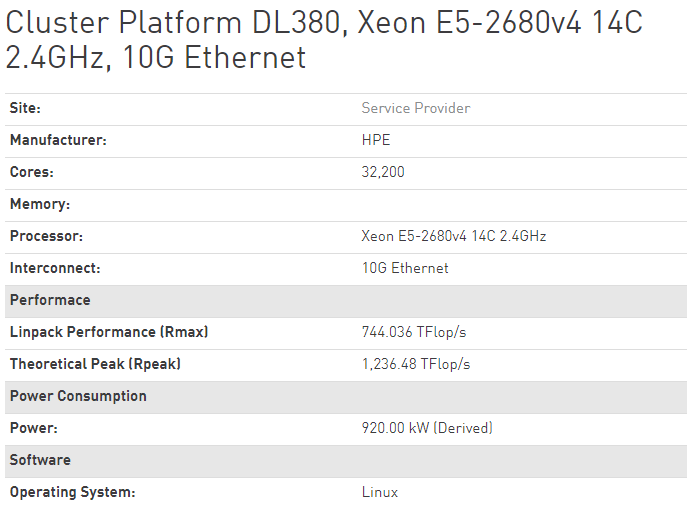Image resolution: width=689 pixels, height=509 pixels.
Task: Open the Service Provider site link
Action: pyautogui.click(x=416, y=108)
